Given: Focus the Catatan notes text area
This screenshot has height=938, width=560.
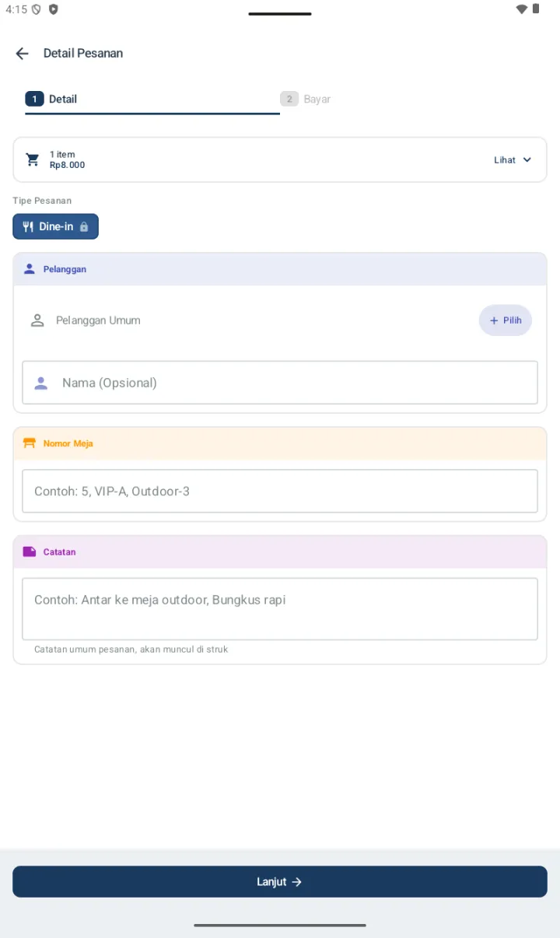Looking at the screenshot, I should pos(280,609).
